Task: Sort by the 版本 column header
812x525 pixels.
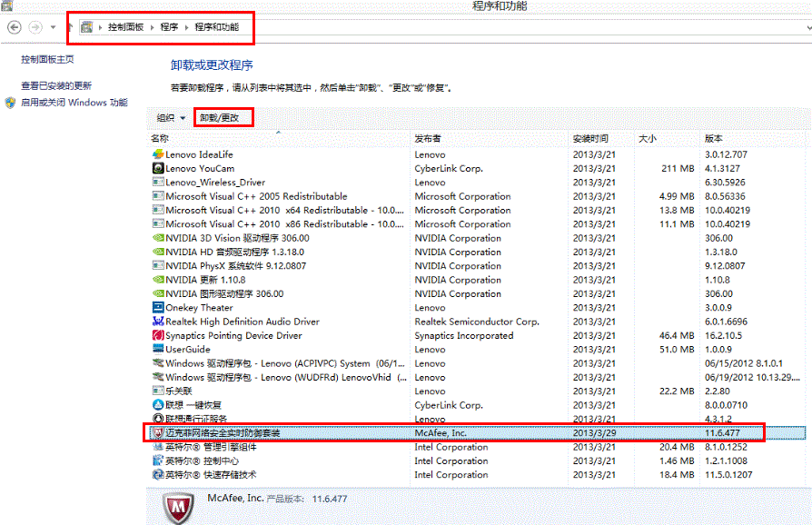Action: click(754, 138)
